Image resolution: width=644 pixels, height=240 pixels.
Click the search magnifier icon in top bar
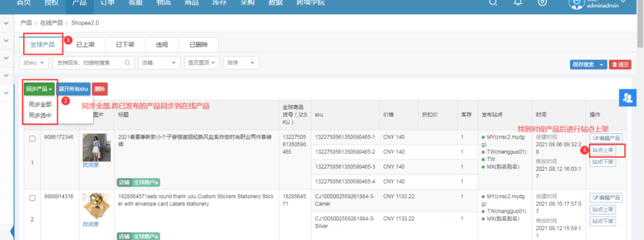tap(493, 3)
